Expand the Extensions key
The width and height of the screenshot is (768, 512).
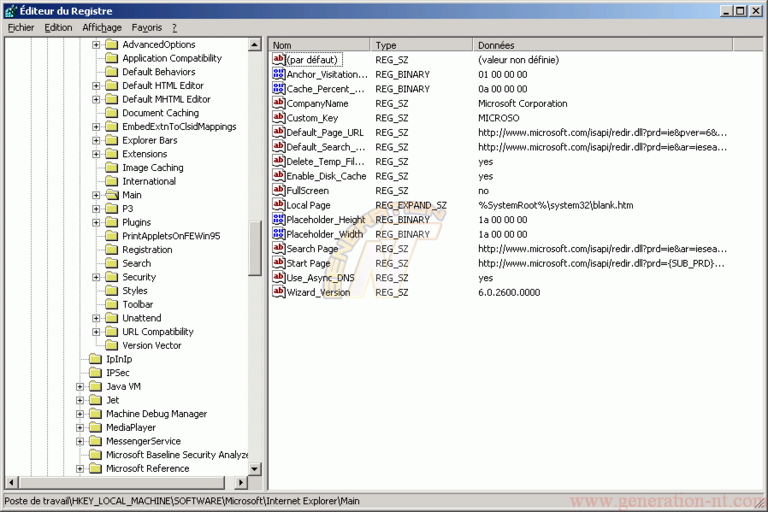click(96, 154)
